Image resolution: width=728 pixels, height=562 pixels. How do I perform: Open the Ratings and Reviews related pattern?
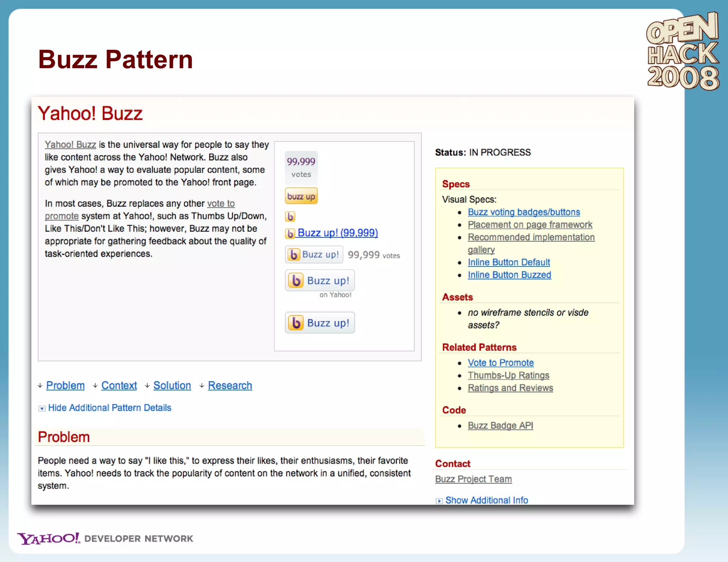pyautogui.click(x=510, y=388)
